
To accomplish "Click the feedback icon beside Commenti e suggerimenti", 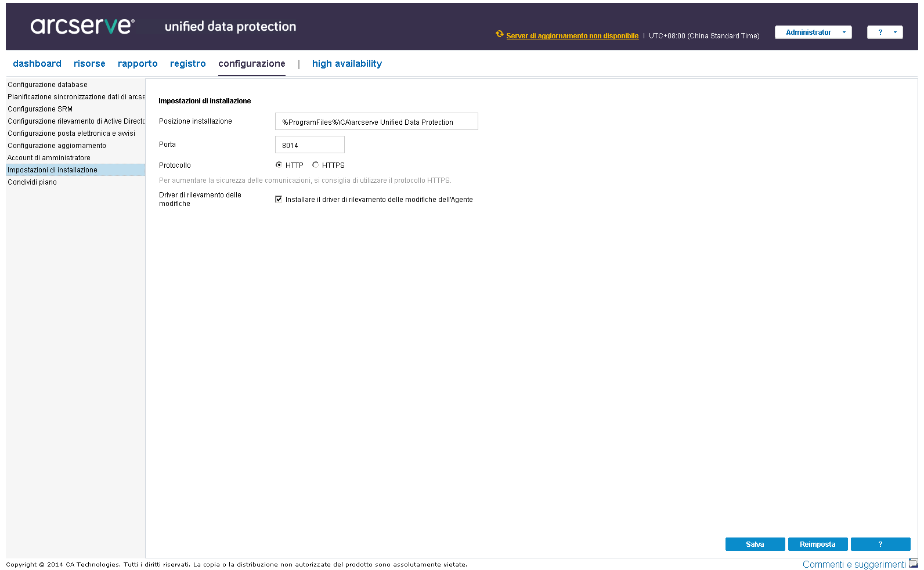I will click(x=913, y=563).
